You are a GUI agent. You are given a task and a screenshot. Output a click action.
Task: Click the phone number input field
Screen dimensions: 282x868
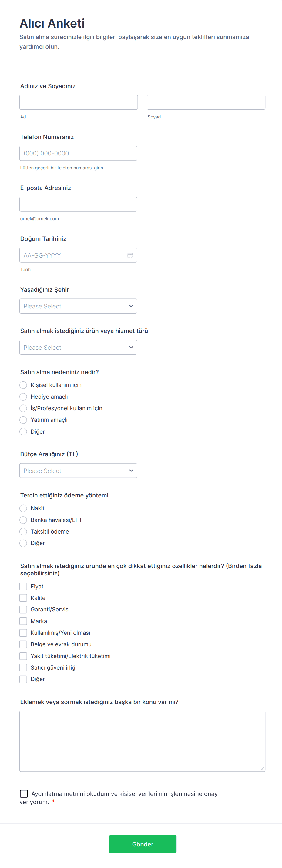tap(78, 153)
